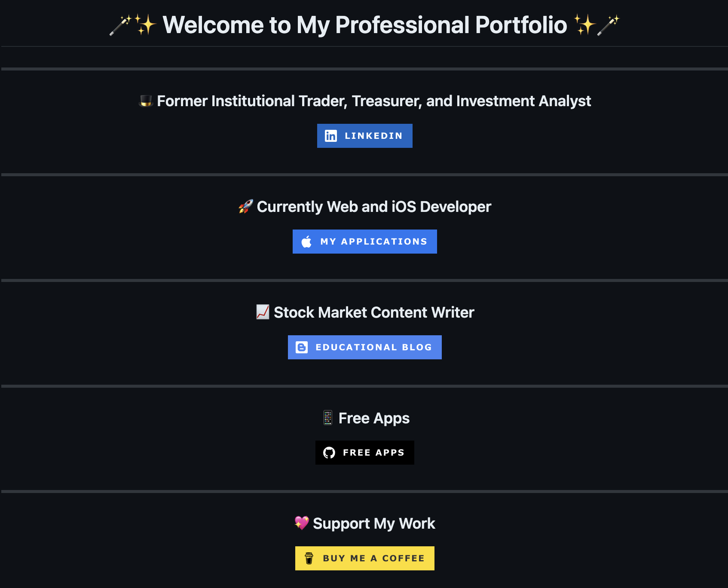
Task: Click the left magic wand emoji
Action: click(x=120, y=25)
